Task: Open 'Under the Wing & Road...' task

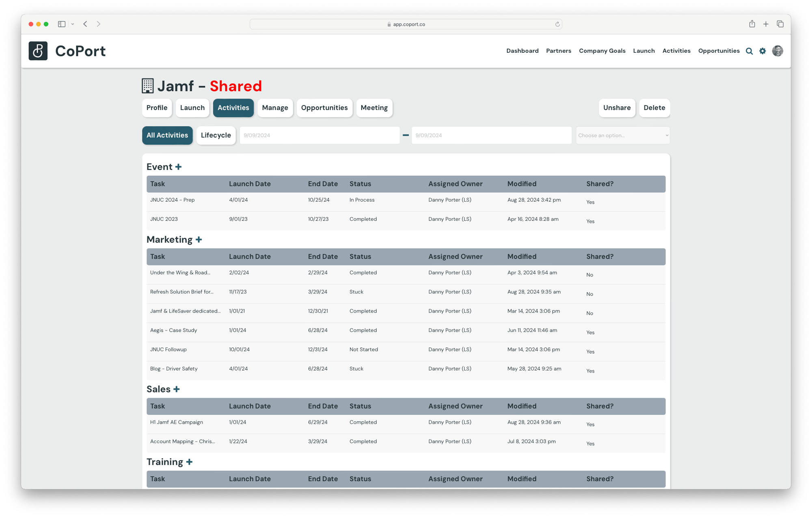Action: (x=180, y=273)
